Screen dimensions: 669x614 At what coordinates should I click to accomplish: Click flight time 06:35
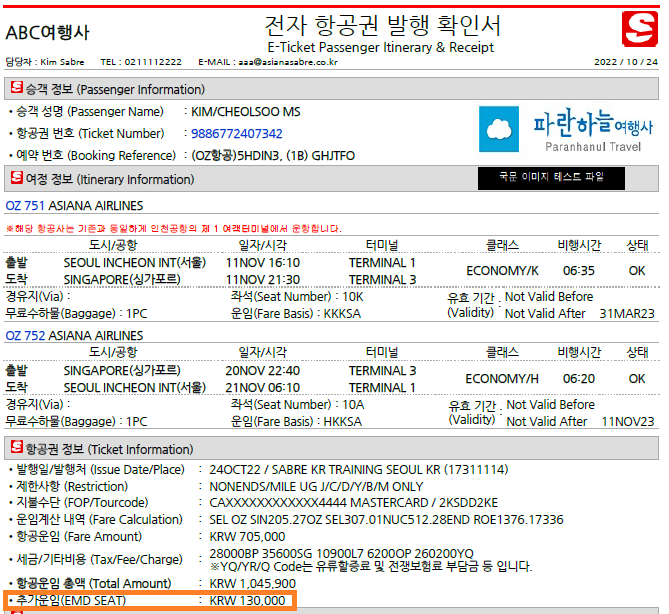coord(579,271)
